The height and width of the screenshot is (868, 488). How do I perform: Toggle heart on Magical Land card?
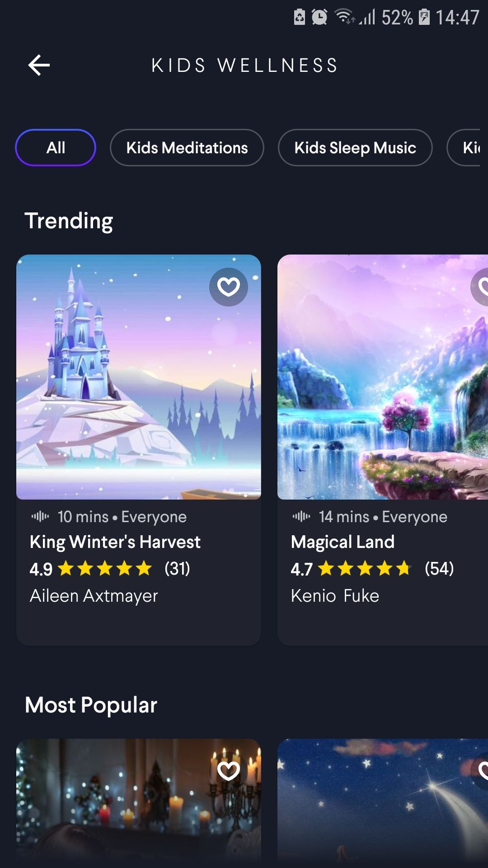[480, 287]
